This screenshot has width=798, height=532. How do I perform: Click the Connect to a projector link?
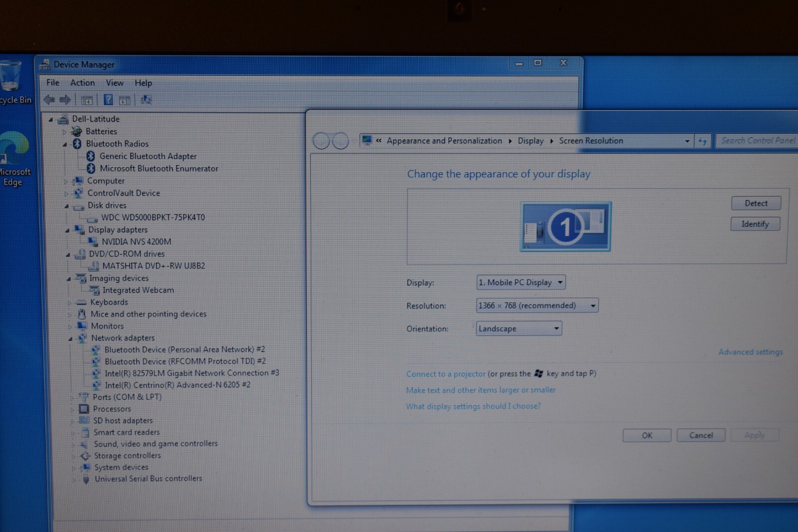(x=445, y=374)
